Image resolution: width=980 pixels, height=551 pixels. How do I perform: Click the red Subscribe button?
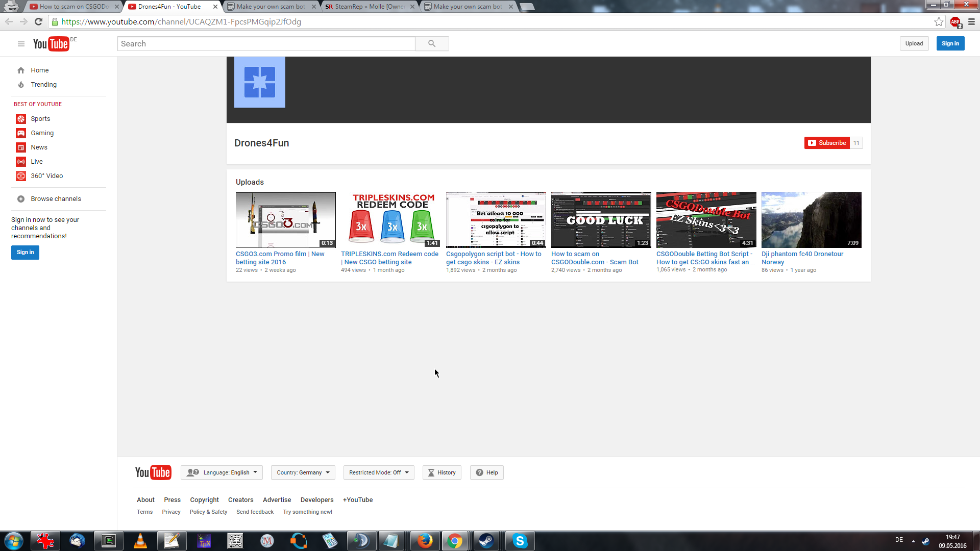point(827,143)
